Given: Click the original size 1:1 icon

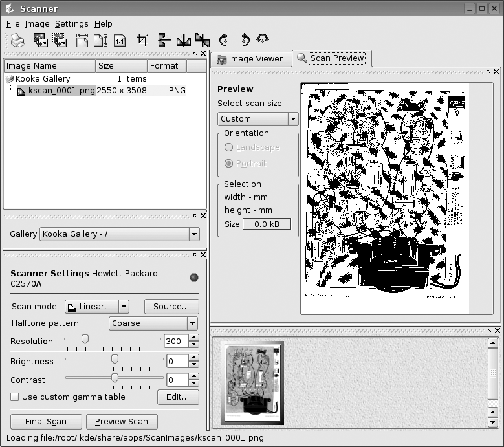Looking at the screenshot, I should (120, 41).
